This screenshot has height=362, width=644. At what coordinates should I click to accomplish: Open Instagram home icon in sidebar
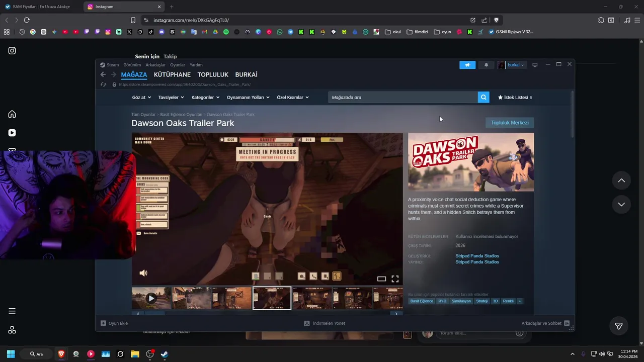pos(12,114)
